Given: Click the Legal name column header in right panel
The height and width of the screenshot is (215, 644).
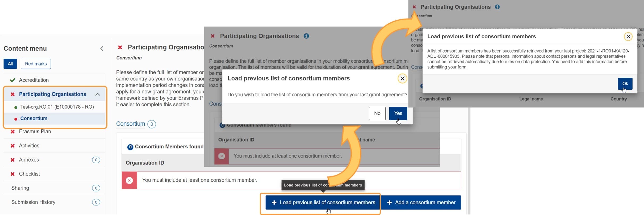Looking at the screenshot, I should tap(531, 99).
